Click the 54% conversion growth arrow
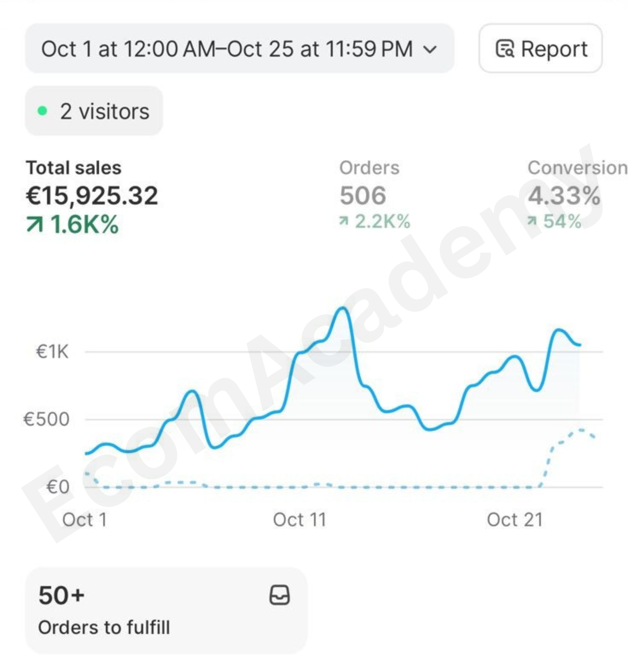 [532, 221]
